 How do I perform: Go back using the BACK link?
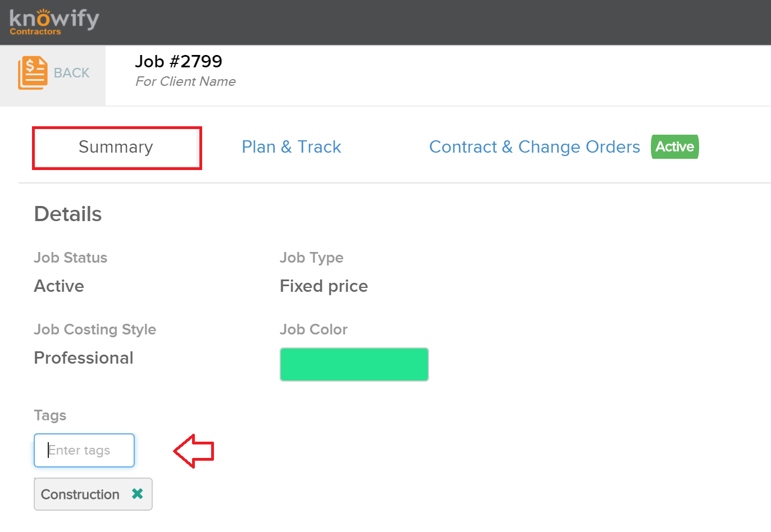tap(71, 73)
